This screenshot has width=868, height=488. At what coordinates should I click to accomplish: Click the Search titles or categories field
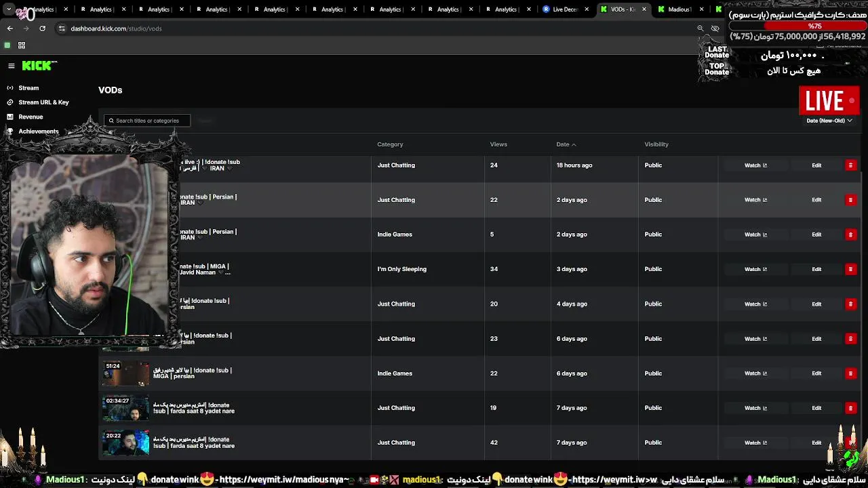click(x=147, y=121)
